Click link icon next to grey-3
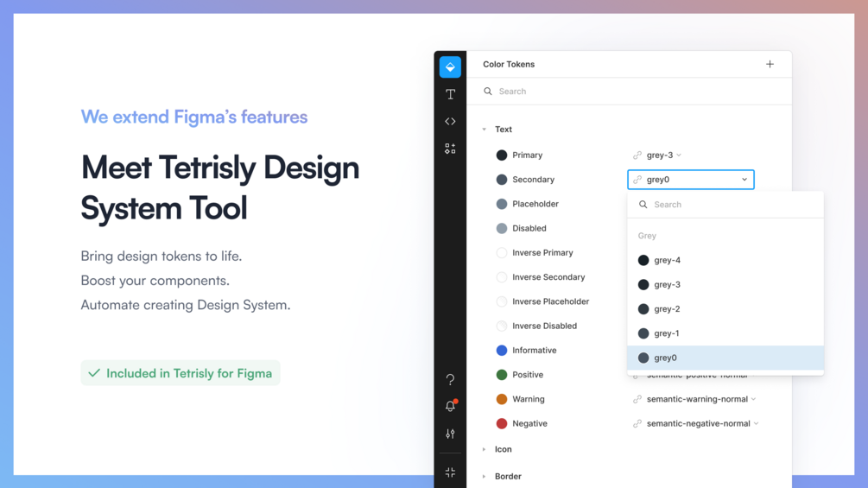This screenshot has width=868, height=488. click(637, 155)
